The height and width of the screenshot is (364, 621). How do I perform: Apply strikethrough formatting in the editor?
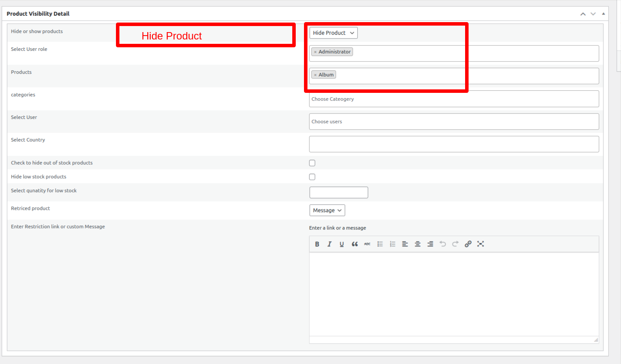click(367, 244)
